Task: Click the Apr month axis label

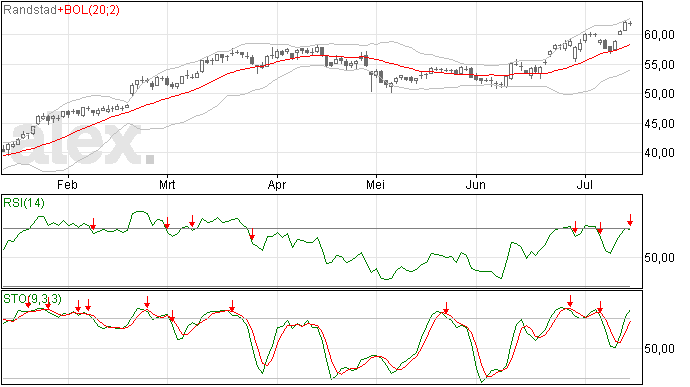Action: 277,184
